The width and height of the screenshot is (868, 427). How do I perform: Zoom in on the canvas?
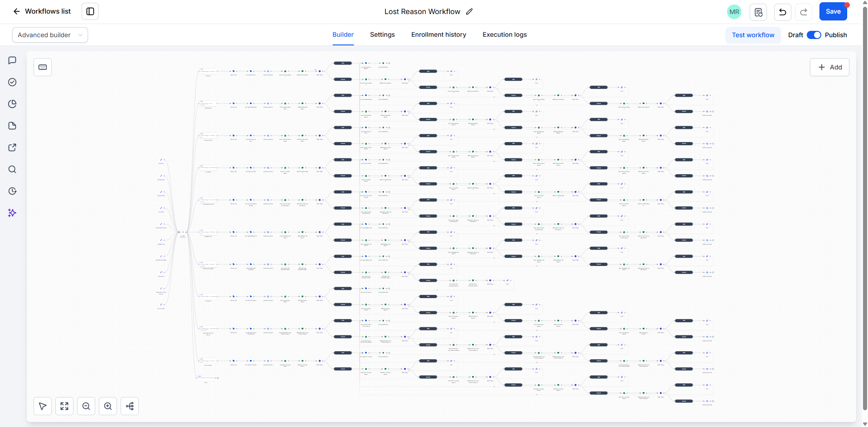coord(108,406)
